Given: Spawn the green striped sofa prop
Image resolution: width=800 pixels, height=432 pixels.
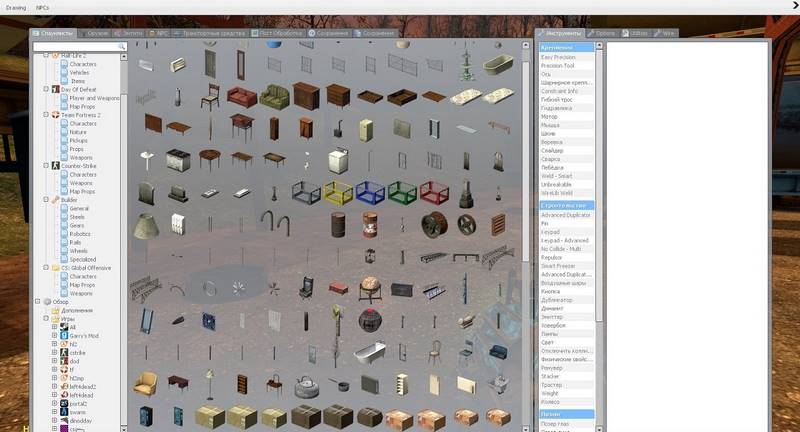Looking at the screenshot, I should [x=274, y=96].
